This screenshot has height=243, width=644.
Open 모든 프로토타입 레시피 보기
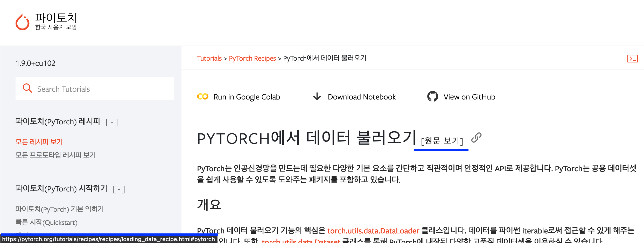pyautogui.click(x=56, y=155)
